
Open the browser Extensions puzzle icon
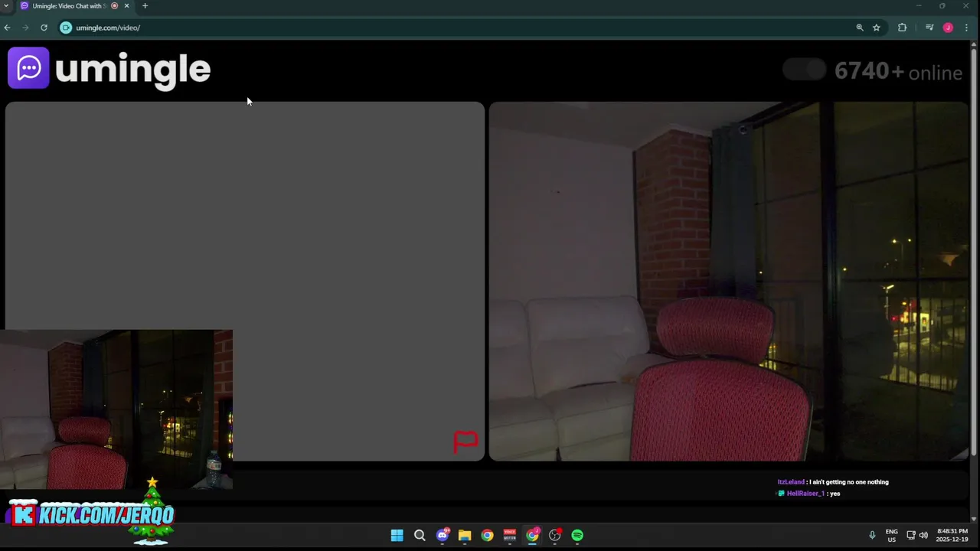pyautogui.click(x=902, y=28)
